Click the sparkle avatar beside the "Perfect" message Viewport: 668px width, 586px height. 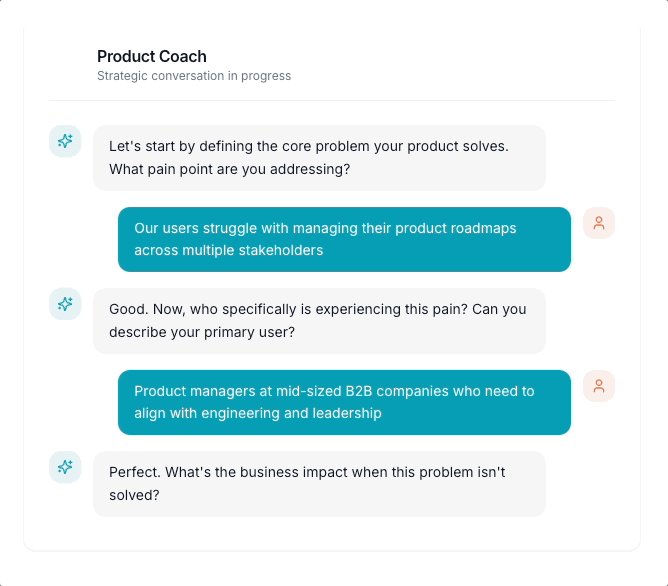tap(65, 467)
